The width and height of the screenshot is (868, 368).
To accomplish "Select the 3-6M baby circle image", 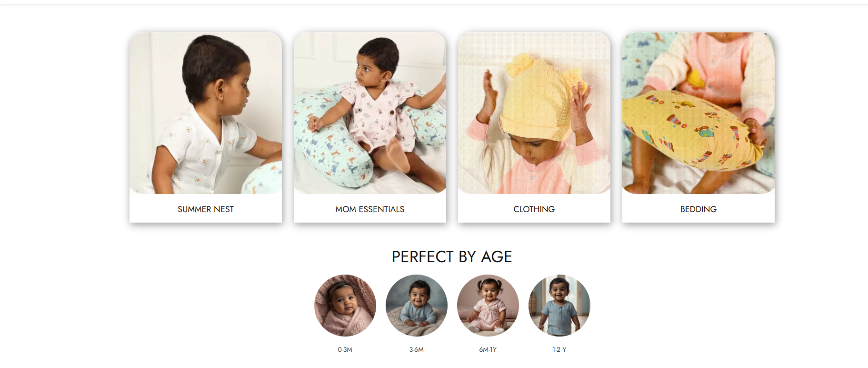I will tap(417, 306).
